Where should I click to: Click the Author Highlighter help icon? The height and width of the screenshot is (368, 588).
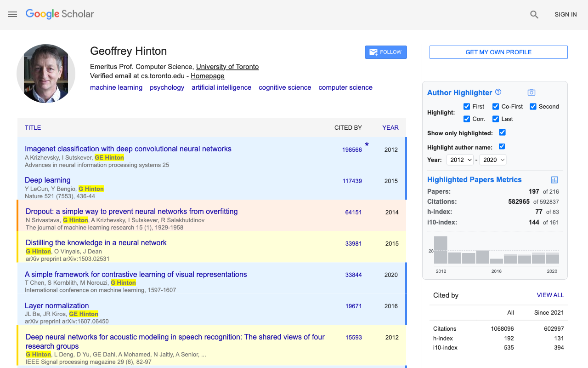tap(498, 92)
